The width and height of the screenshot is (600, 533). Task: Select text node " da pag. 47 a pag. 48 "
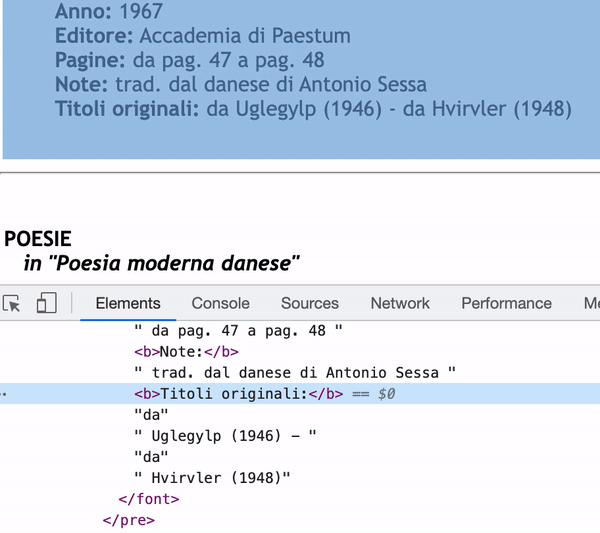pos(238,331)
